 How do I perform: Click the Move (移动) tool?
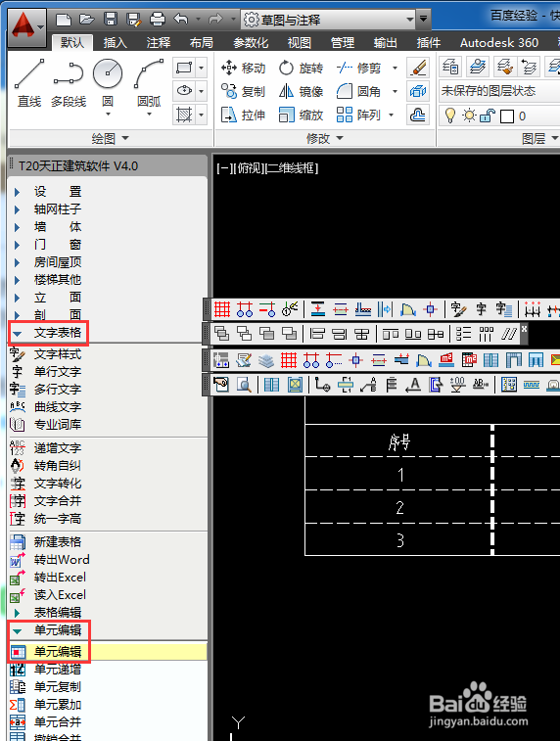244,69
